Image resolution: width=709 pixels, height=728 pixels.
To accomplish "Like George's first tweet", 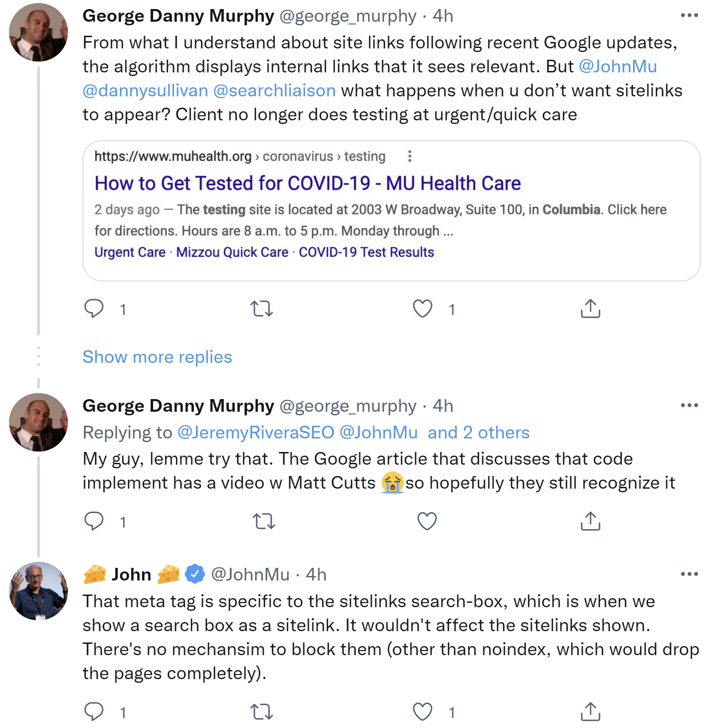I will tap(422, 309).
